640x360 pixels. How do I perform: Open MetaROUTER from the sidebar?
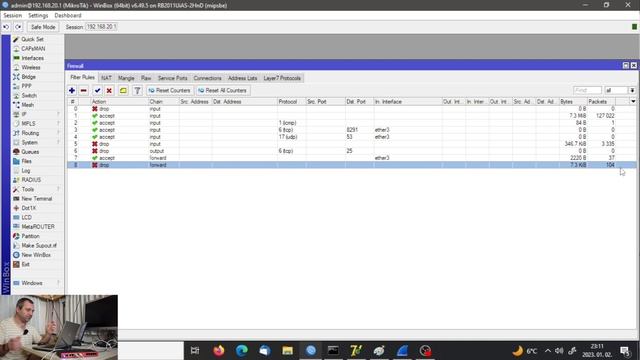(x=38, y=227)
